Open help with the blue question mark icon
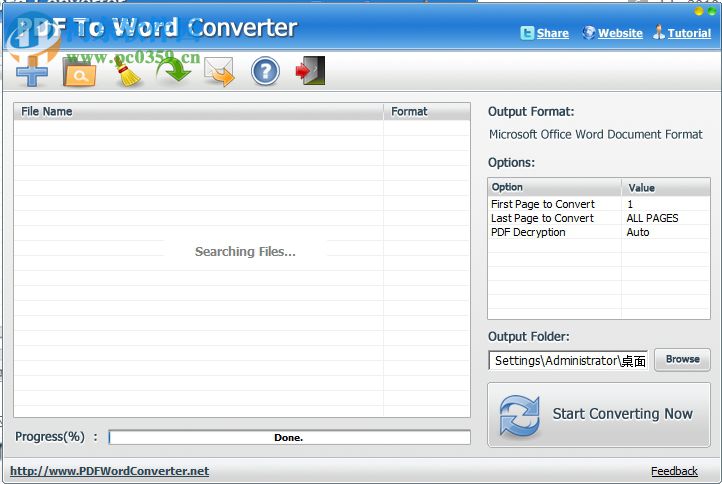Screen dimensions: 722x484 (x=265, y=71)
